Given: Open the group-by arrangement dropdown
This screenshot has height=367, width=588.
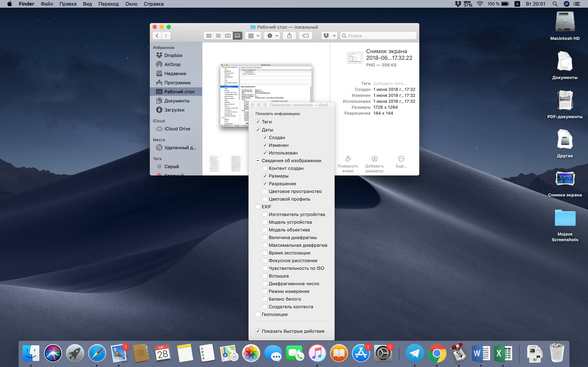Looking at the screenshot, I should click(253, 36).
